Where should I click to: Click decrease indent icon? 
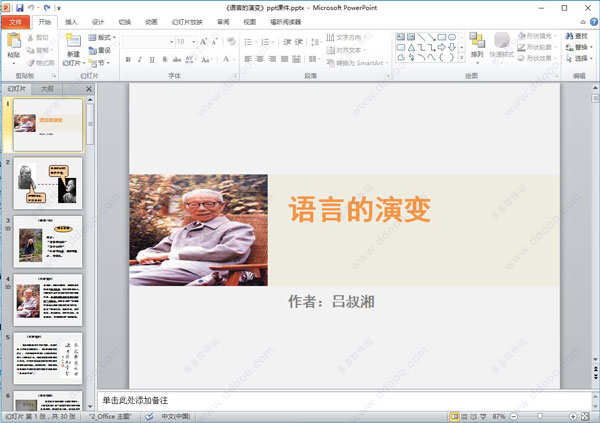tap(287, 42)
